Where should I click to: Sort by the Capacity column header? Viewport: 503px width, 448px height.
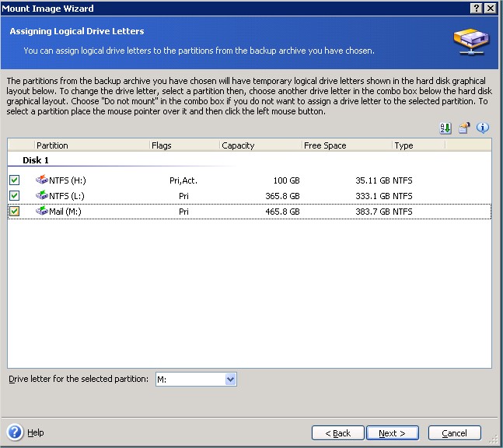pos(260,145)
